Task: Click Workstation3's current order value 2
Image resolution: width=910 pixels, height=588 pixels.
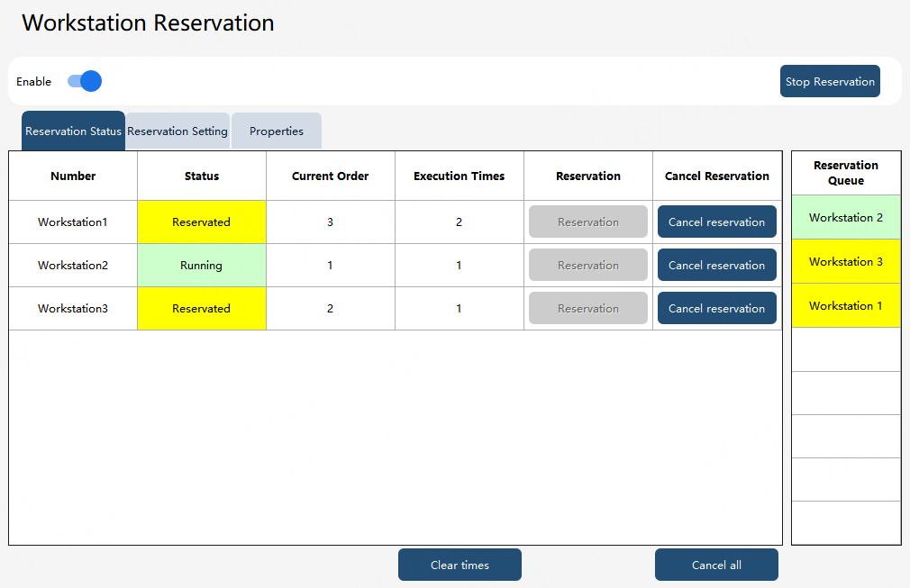Action: tap(331, 309)
